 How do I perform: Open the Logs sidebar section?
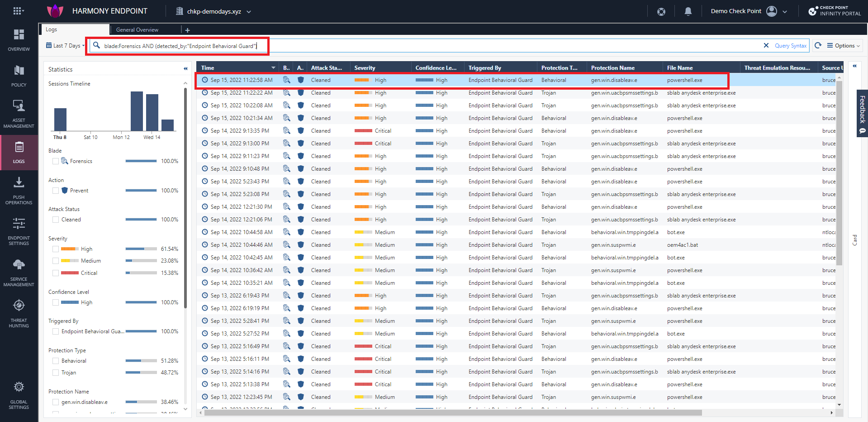tap(19, 152)
